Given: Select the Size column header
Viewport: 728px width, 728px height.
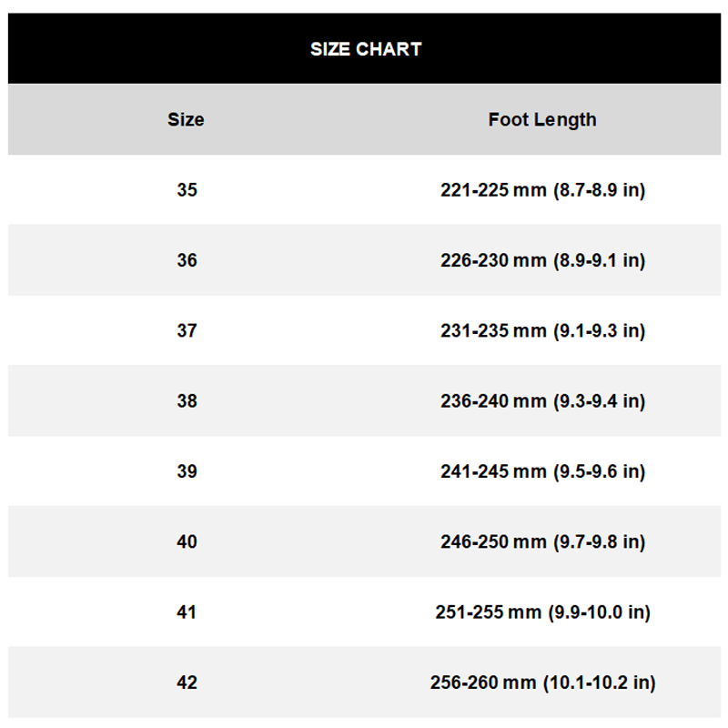Looking at the screenshot, I should (186, 119).
